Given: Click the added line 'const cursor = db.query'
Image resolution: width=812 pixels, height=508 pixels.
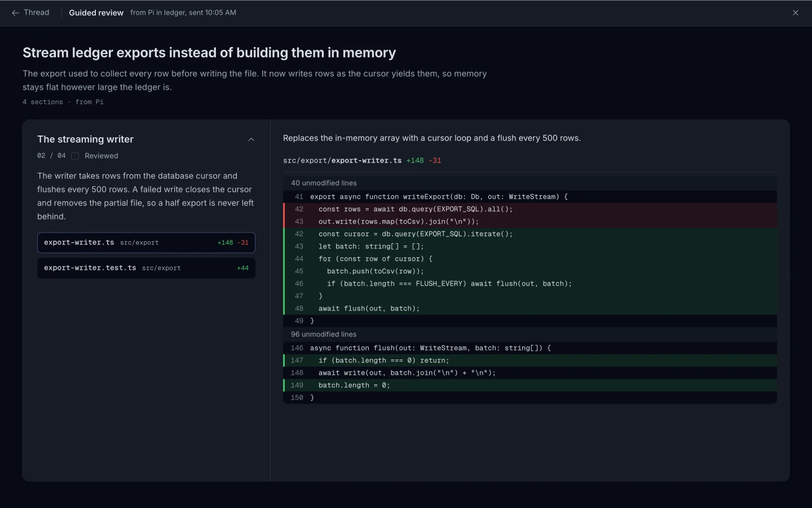Looking at the screenshot, I should (x=530, y=234).
